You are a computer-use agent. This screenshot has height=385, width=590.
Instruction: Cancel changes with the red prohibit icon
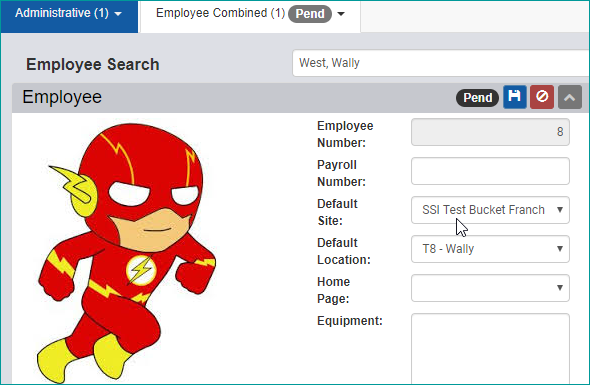click(x=542, y=97)
